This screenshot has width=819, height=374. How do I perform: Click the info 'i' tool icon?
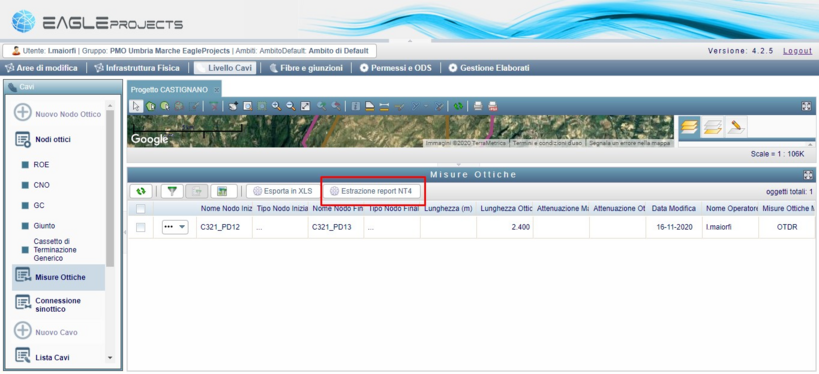click(x=355, y=107)
